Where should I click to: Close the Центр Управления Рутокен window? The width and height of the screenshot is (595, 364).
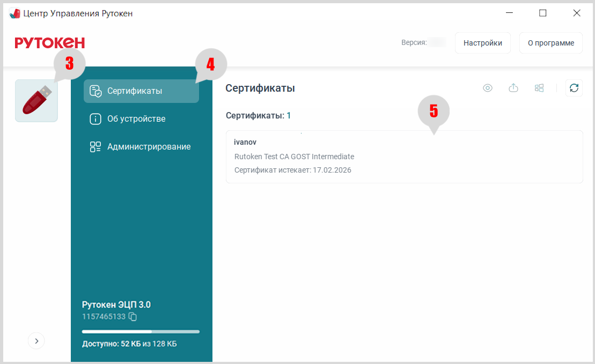point(577,13)
